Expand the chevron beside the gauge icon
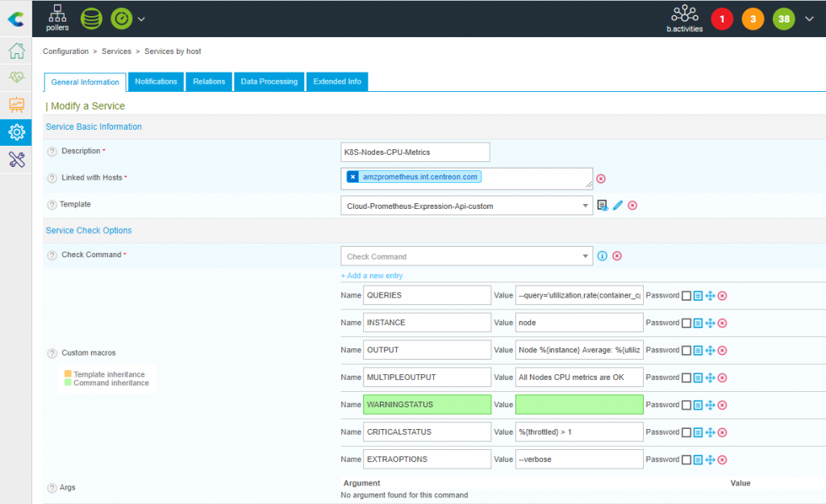This screenshot has width=826, height=504. pyautogui.click(x=141, y=19)
